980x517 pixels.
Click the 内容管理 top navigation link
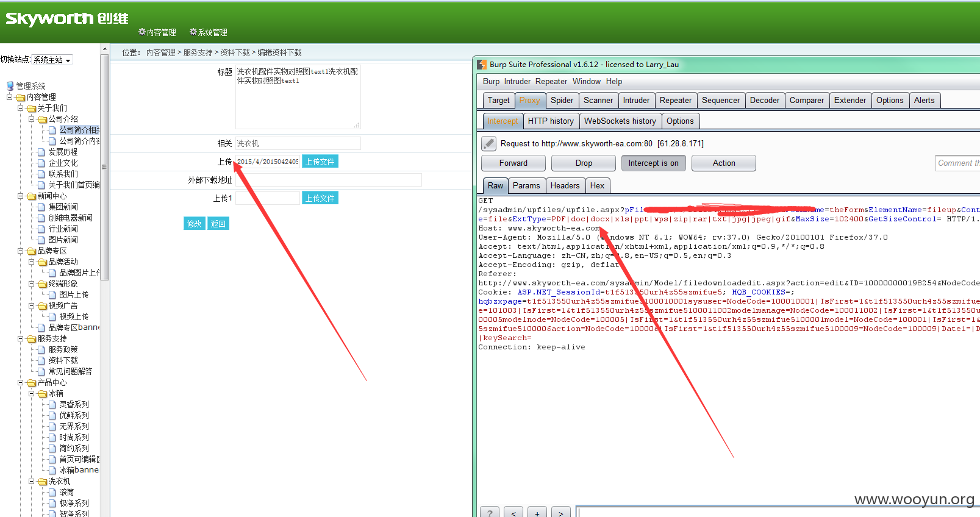pos(162,32)
